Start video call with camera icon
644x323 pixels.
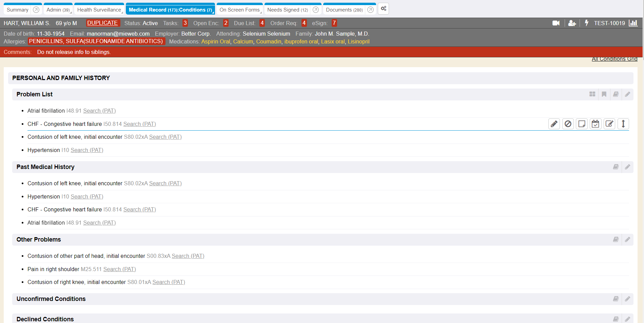[x=556, y=23]
